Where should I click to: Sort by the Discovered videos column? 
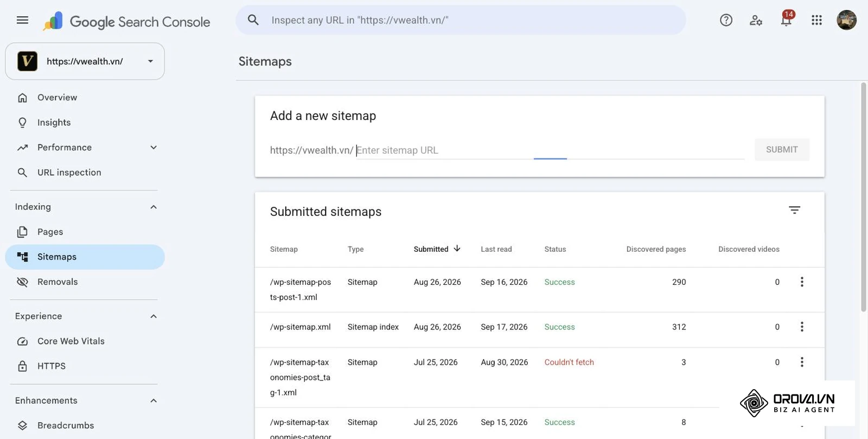click(x=749, y=249)
